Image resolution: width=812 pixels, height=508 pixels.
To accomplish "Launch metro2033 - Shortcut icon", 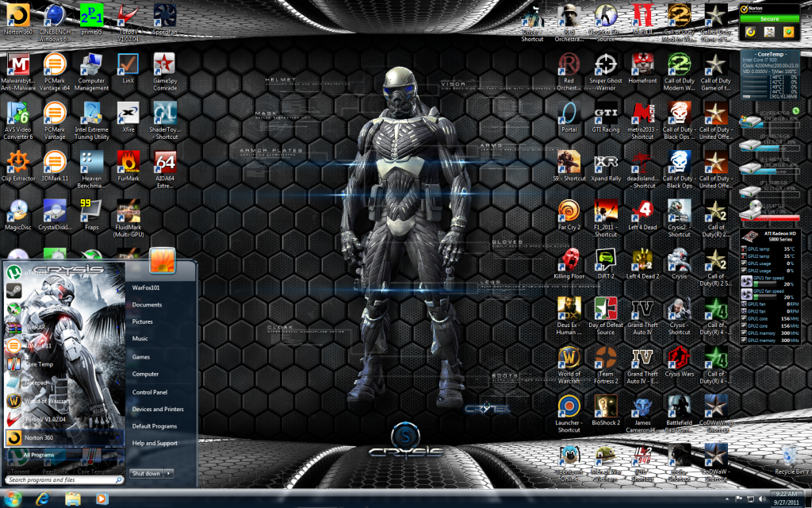I will pos(642,121).
